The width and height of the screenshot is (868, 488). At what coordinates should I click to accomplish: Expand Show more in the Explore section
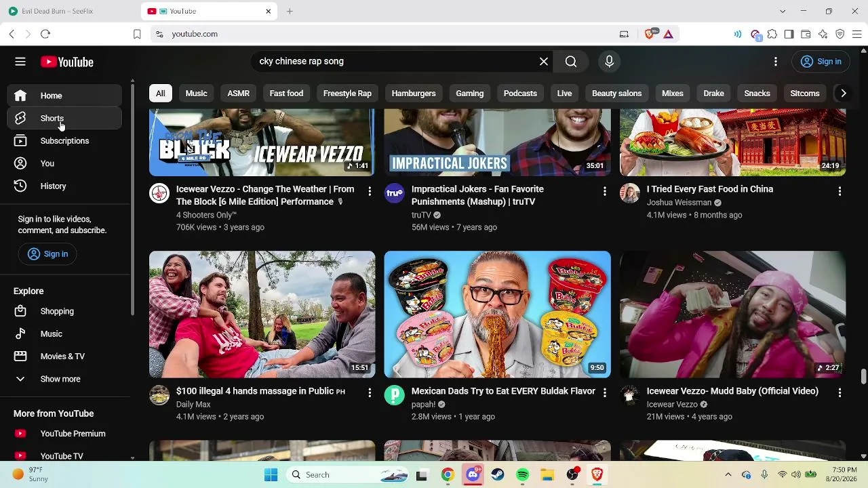65,379
